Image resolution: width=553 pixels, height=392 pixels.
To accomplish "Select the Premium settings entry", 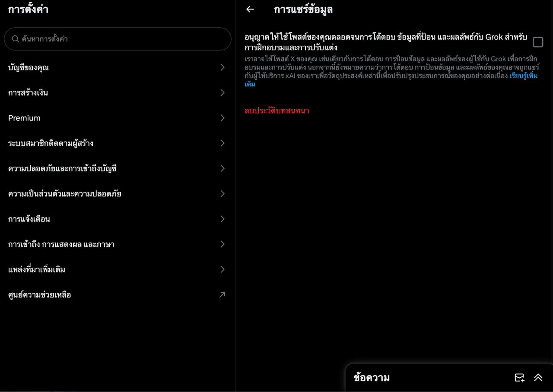I will tap(118, 118).
